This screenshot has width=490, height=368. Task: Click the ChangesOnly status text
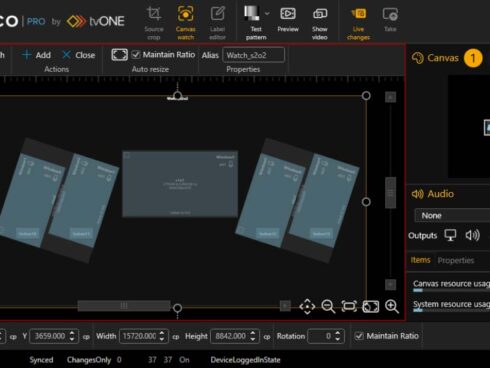[89, 360]
